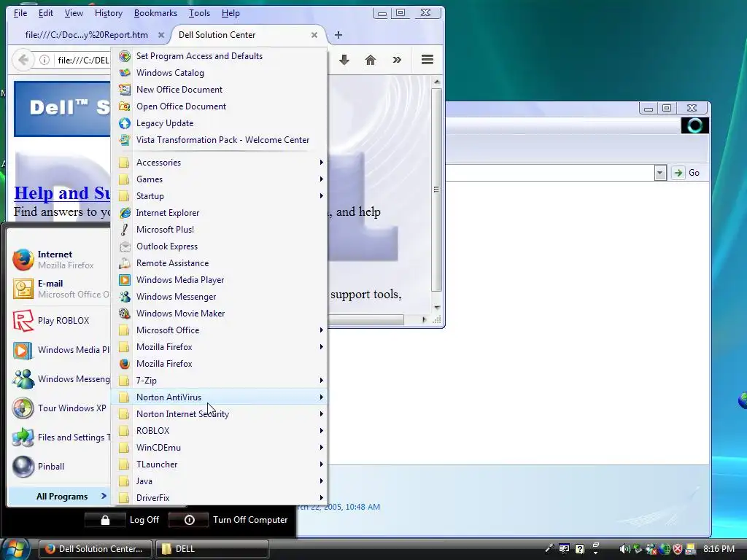
Task: Expand 7-Zip submenu
Action: (x=219, y=381)
